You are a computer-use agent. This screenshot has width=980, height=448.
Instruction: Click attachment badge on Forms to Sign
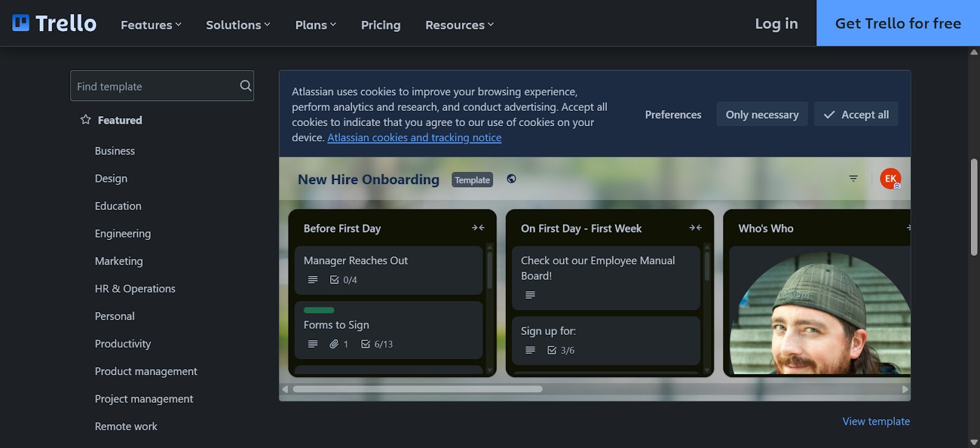[339, 344]
